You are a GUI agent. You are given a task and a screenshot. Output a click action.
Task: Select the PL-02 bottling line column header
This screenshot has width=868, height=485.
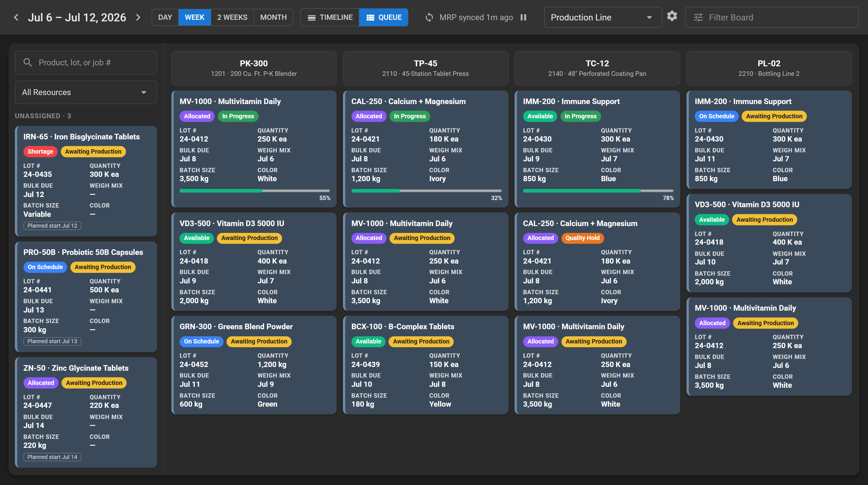[769, 68]
